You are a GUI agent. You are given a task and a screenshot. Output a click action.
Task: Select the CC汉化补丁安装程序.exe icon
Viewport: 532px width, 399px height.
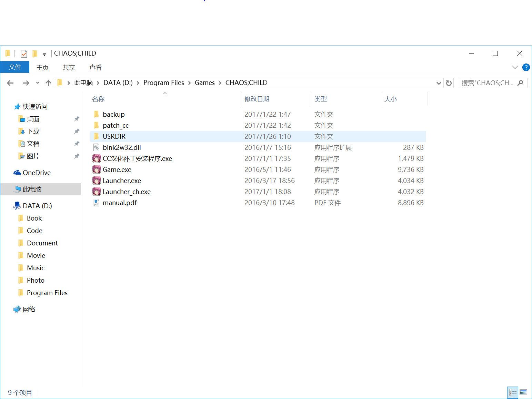97,158
